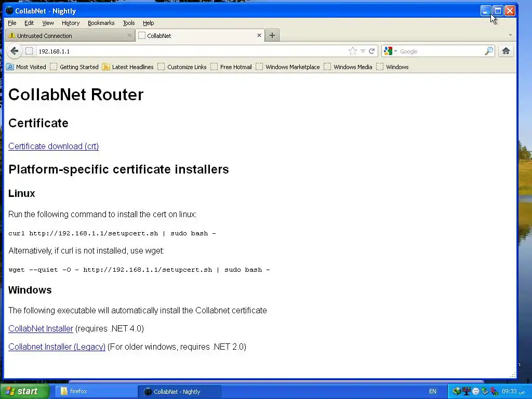Screen dimensions: 532x399
Task: Click the Google search input field
Action: [x=441, y=51]
